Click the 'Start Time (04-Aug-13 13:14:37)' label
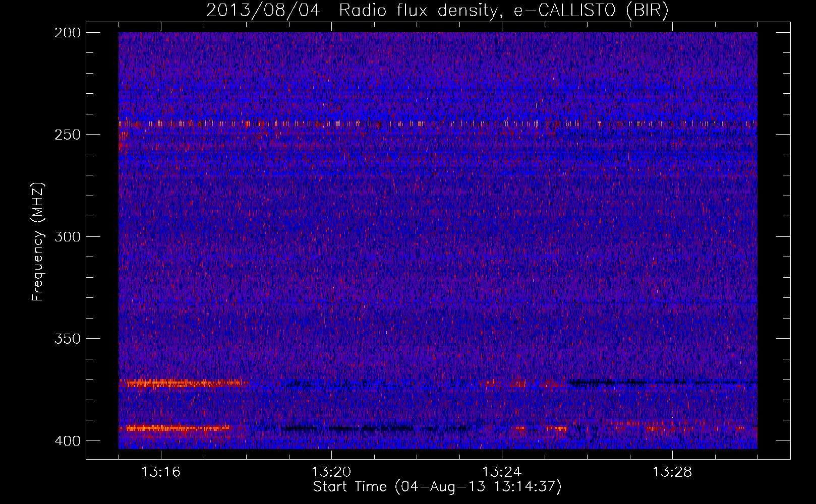816x504 pixels. coord(437,487)
